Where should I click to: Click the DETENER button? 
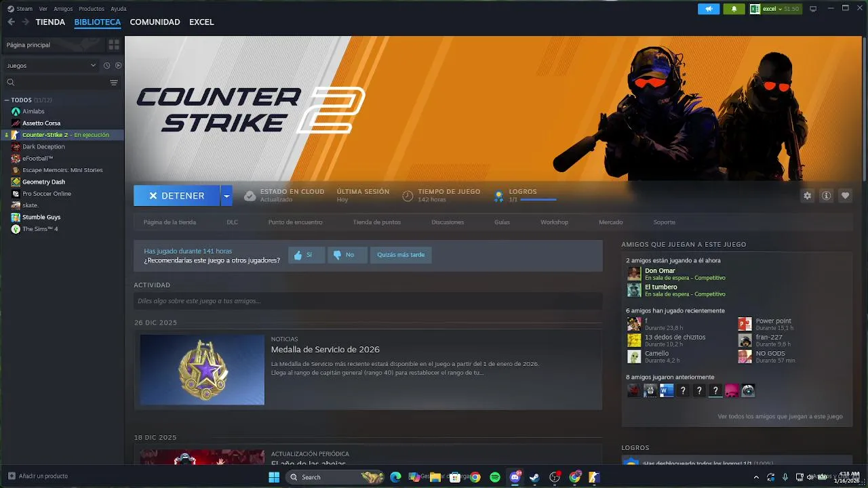176,196
